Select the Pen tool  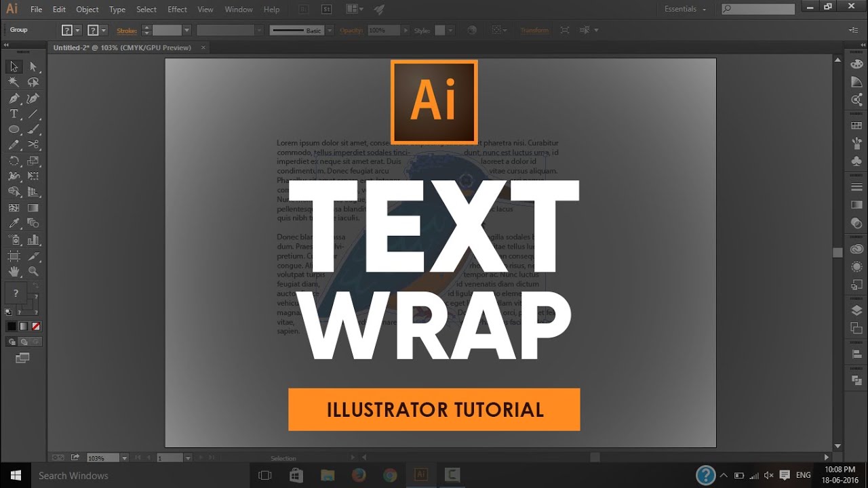click(x=14, y=98)
